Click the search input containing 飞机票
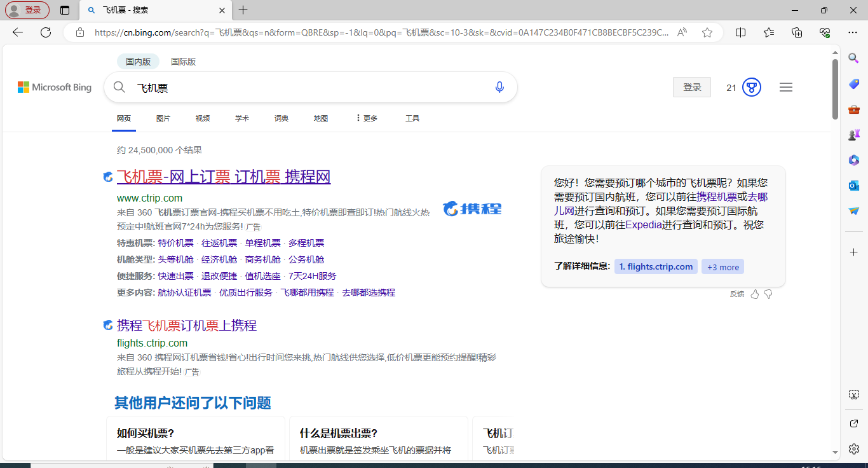This screenshot has width=868, height=468. coord(311,88)
